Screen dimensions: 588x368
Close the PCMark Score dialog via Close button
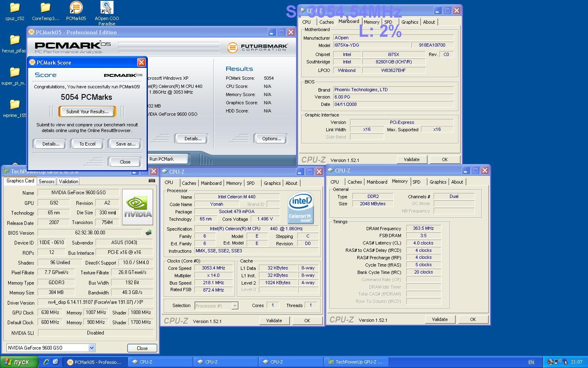(125, 162)
